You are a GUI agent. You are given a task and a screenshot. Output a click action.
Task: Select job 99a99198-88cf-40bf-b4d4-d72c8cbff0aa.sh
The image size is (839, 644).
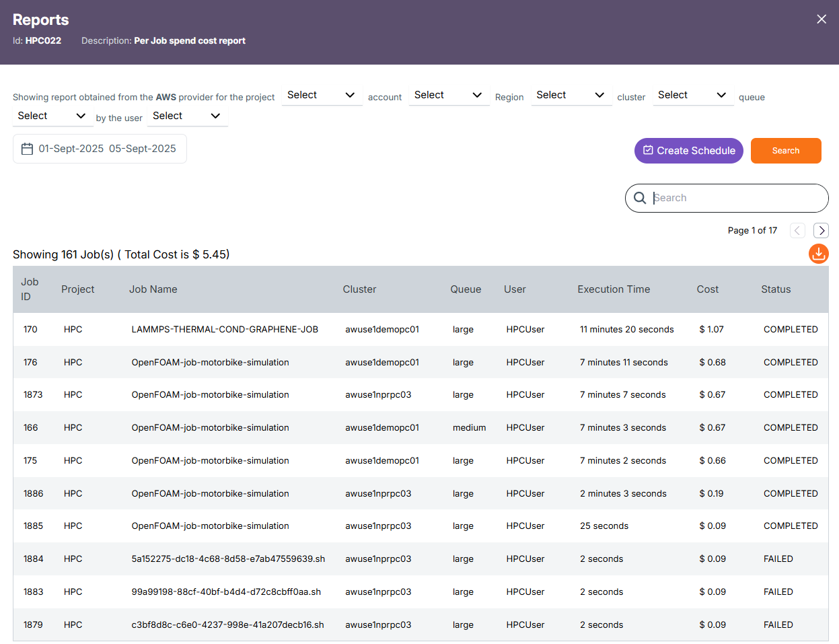coord(226,592)
